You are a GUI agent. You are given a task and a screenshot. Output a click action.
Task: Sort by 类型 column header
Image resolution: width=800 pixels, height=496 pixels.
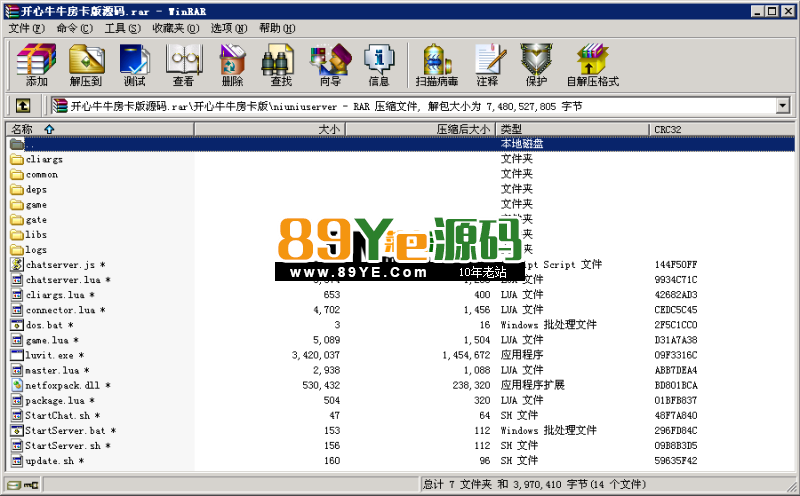(572, 129)
